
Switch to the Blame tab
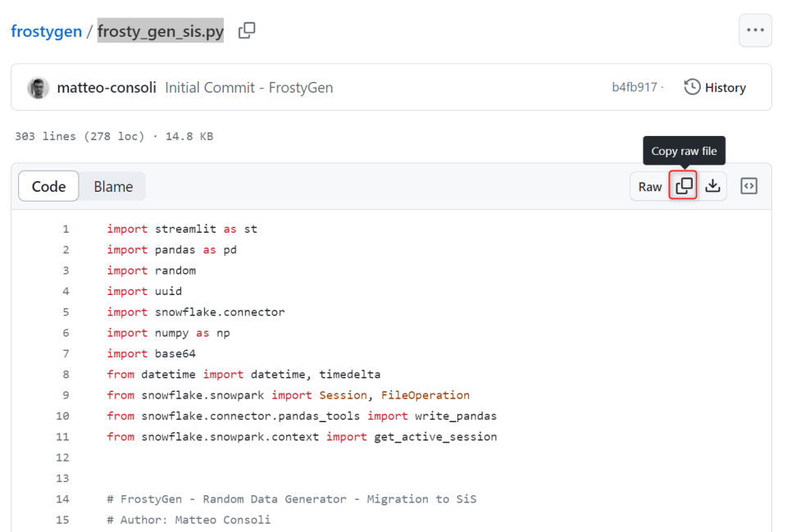(x=112, y=186)
